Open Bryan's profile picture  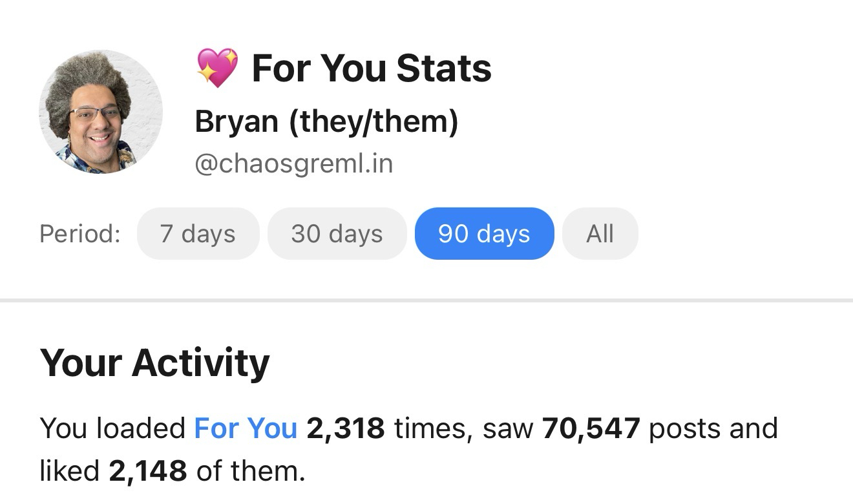[100, 112]
